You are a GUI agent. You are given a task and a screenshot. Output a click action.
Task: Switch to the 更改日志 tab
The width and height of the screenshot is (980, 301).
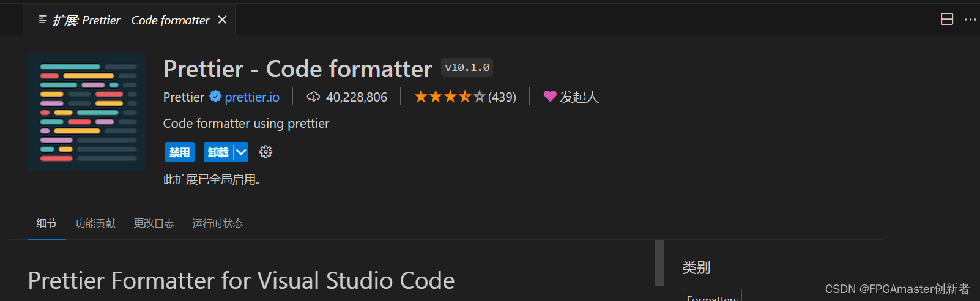point(154,223)
